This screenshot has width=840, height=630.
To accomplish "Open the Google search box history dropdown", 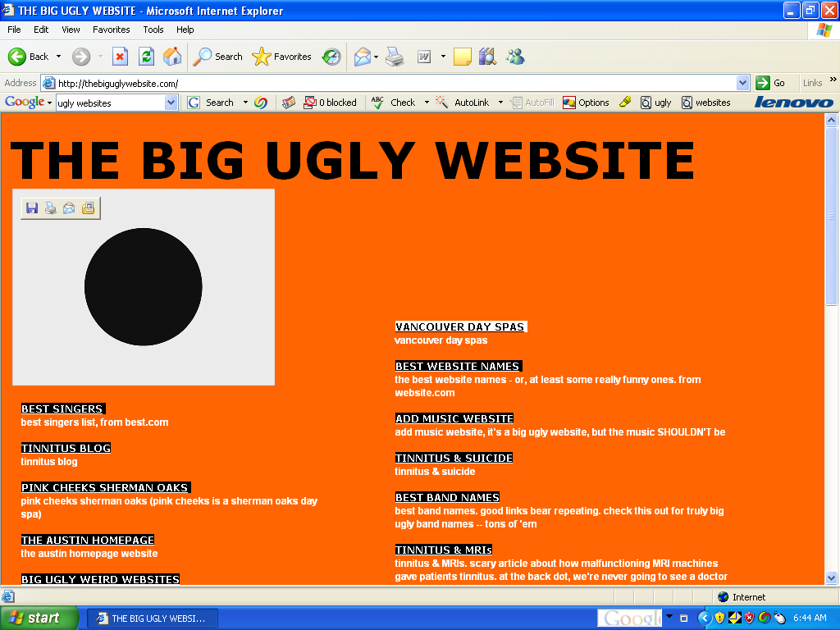I will [171, 103].
